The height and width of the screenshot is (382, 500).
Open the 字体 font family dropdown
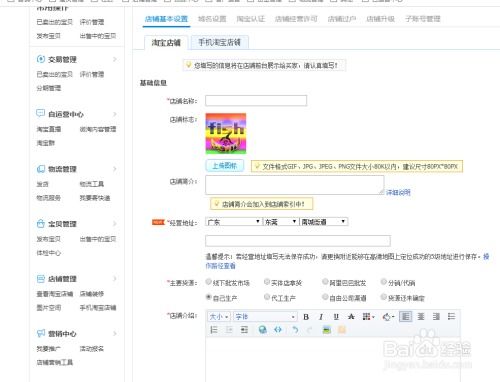point(265,317)
